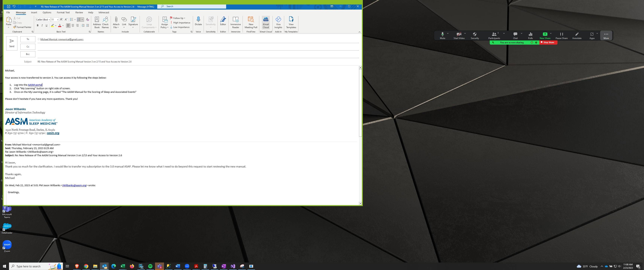644x270 pixels.
Task: Switch to Review tab
Action: click(79, 12)
